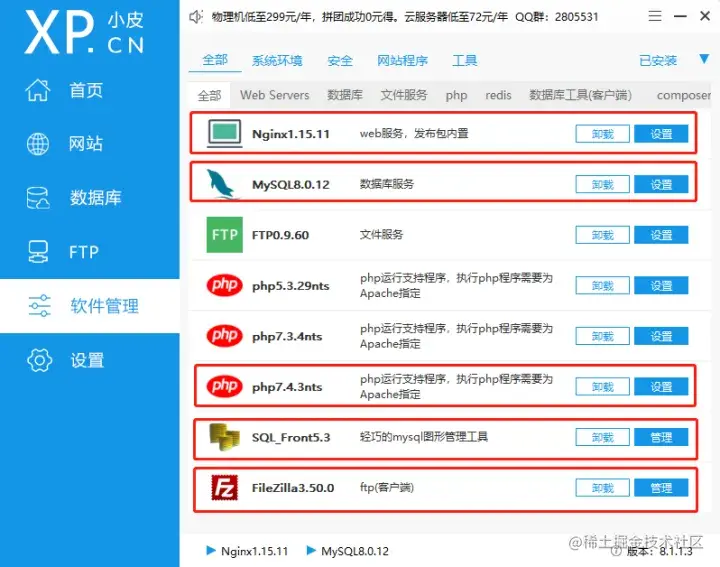The width and height of the screenshot is (720, 567).
Task: Uninstall FileZilla3.50.0 with 卸载
Action: pyautogui.click(x=602, y=488)
